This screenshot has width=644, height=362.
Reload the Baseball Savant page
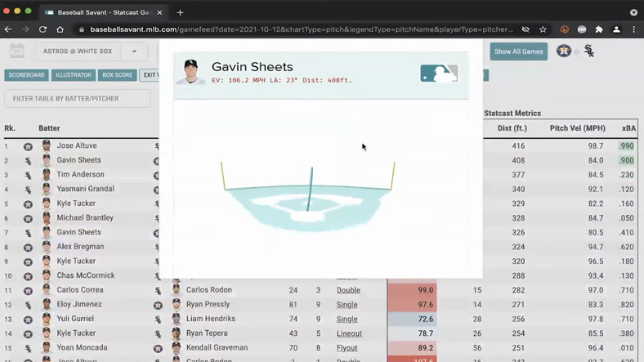42,29
